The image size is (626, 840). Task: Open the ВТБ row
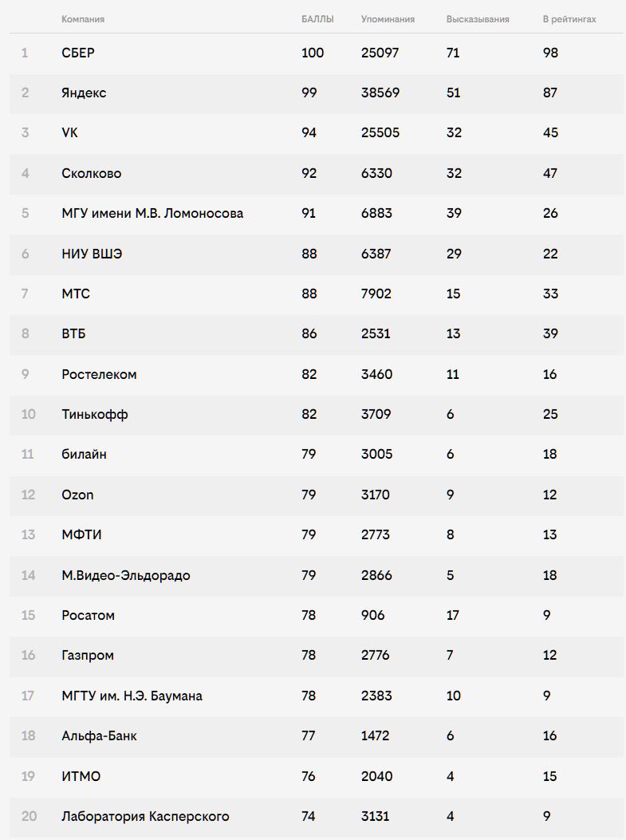tap(73, 333)
